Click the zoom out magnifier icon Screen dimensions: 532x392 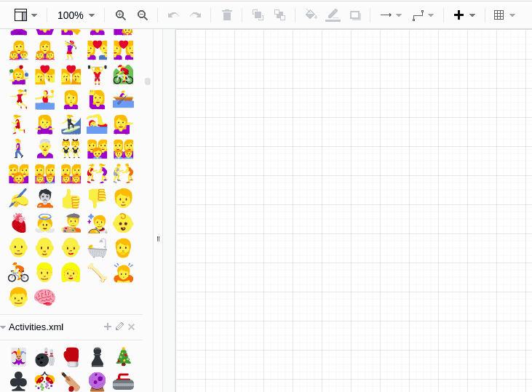click(143, 15)
